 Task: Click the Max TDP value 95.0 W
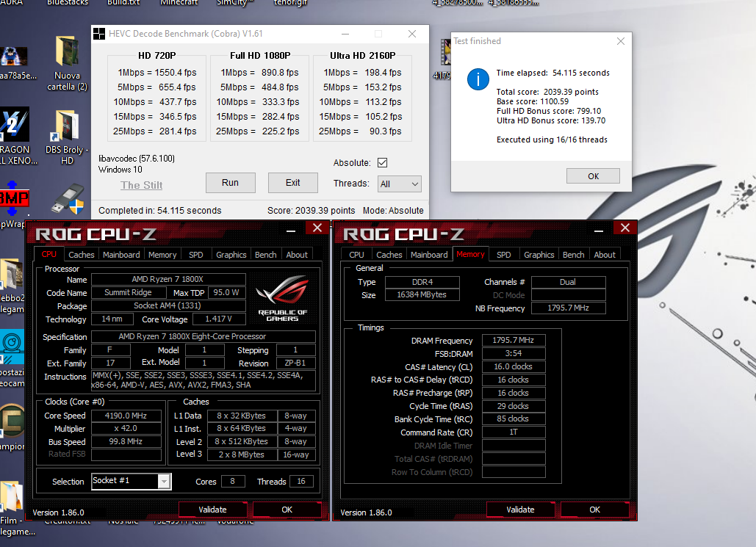[x=226, y=292]
